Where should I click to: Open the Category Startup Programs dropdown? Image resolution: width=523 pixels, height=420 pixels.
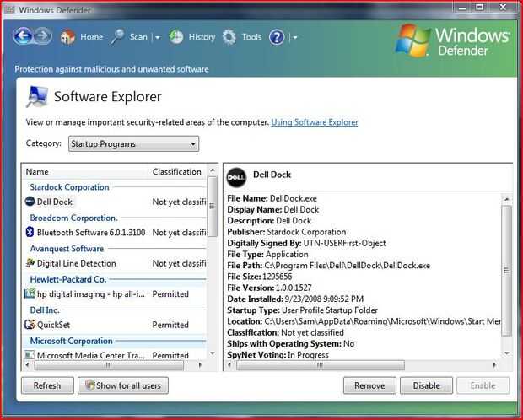point(133,143)
